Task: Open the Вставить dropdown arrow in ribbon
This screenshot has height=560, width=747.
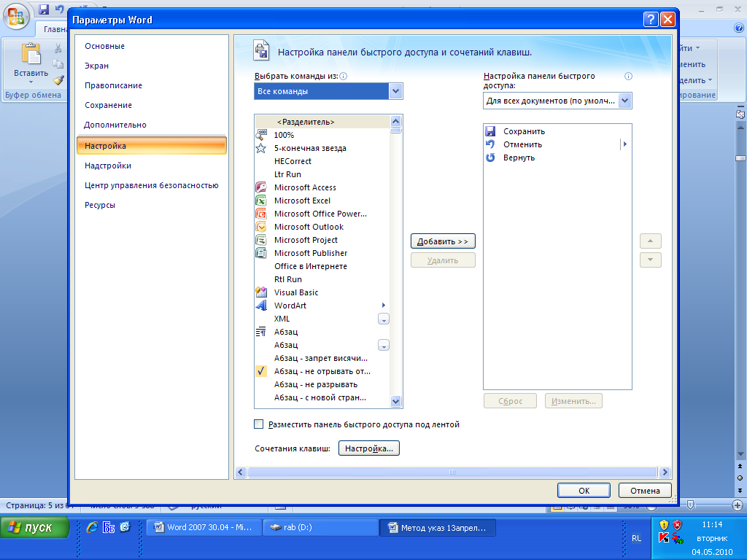Action: click(x=31, y=82)
